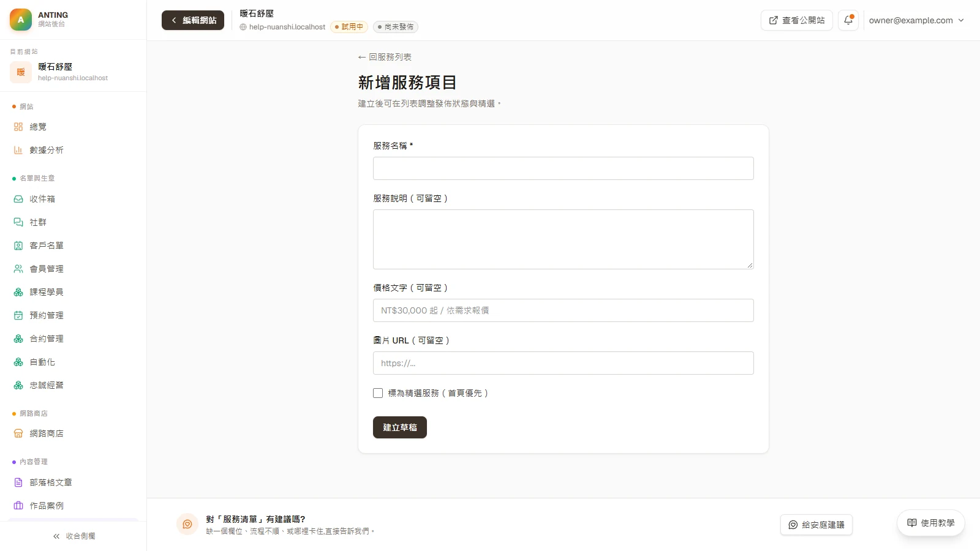
Task: Open 使用教學 help button
Action: pos(931,523)
